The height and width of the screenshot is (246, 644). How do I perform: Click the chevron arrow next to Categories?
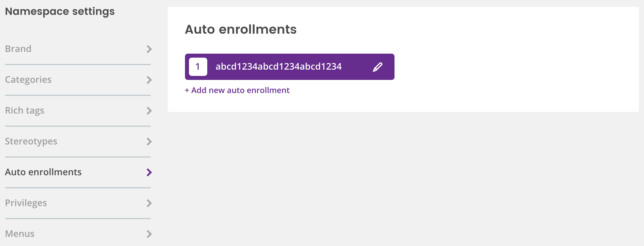coord(149,80)
